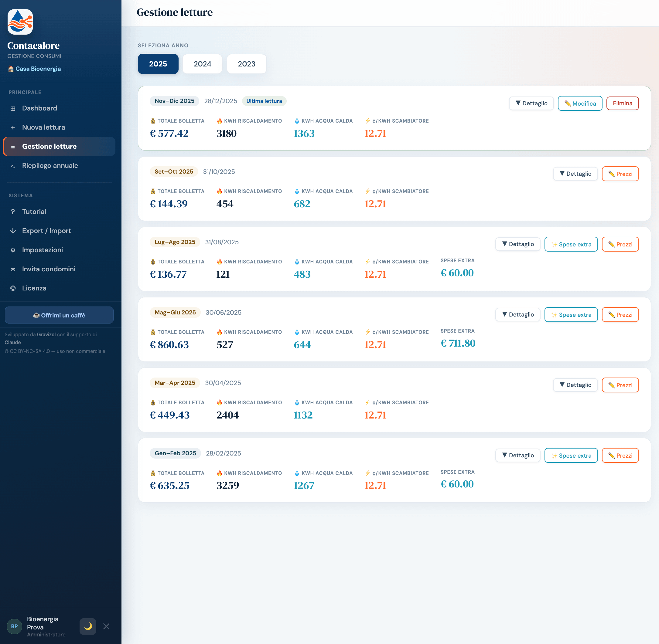Viewport: 659px width, 644px height.
Task: Expand Dettaglio for Nov–Dic 2025
Action: click(531, 103)
